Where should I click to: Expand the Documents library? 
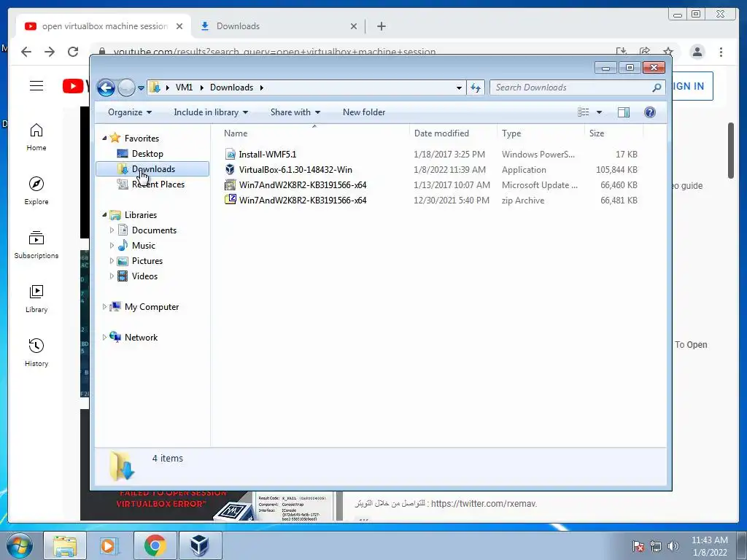point(112,230)
